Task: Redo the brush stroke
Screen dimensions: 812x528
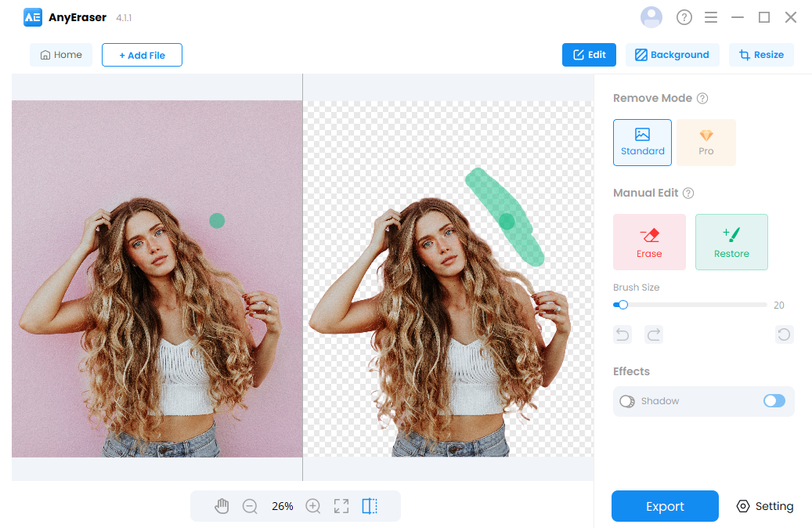Action: point(654,335)
